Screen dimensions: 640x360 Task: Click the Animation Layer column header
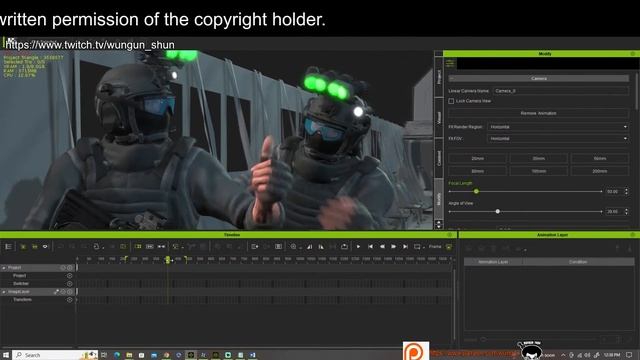click(493, 262)
